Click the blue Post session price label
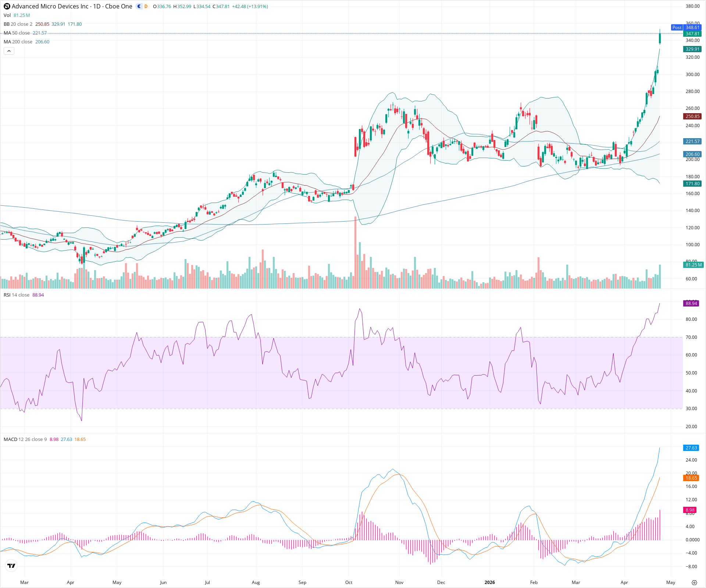 coord(677,28)
